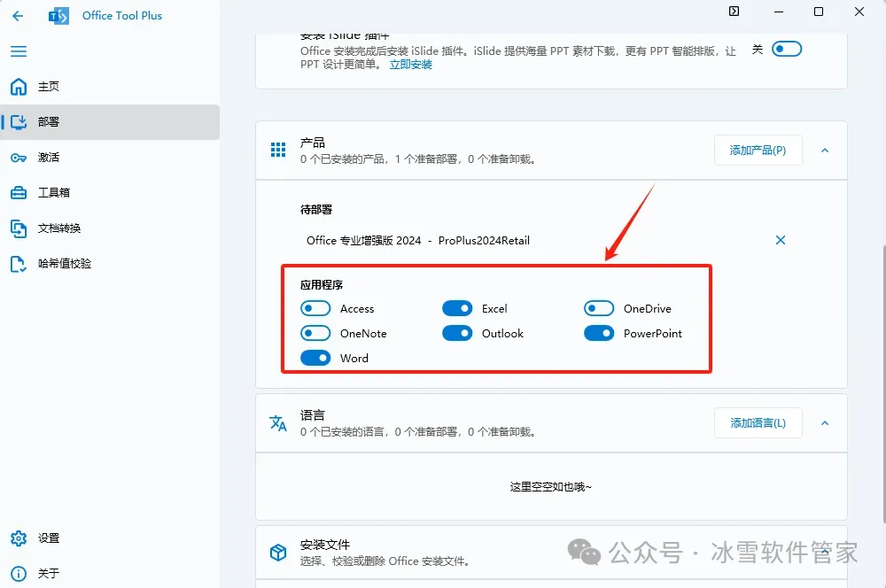The image size is (886, 588).
Task: Click the 安装文件 section header
Action: pos(551,553)
